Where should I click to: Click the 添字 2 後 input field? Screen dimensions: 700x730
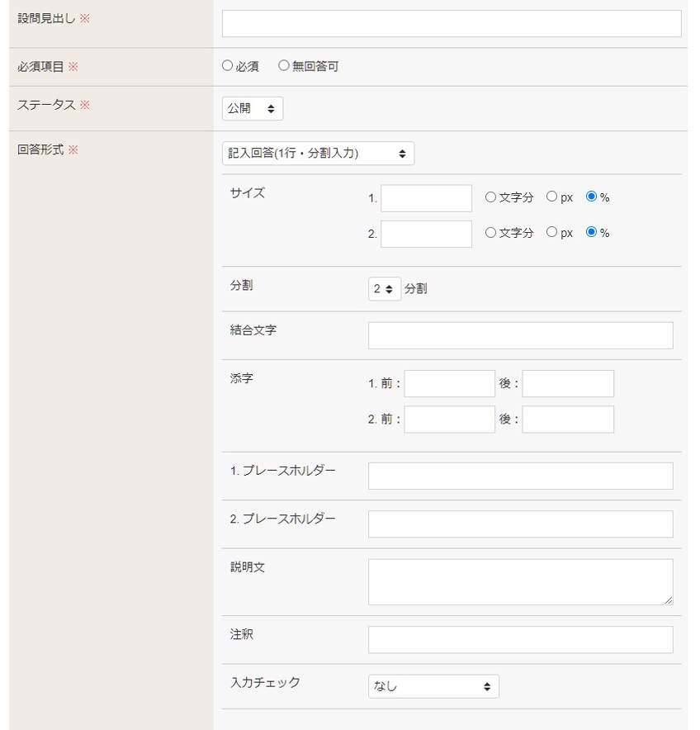(x=568, y=420)
